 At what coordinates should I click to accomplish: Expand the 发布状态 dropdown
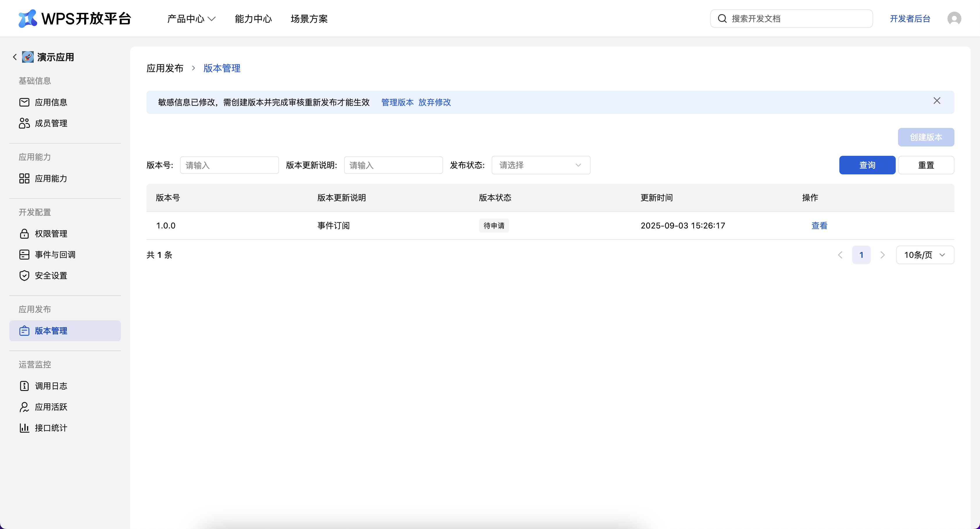(541, 165)
